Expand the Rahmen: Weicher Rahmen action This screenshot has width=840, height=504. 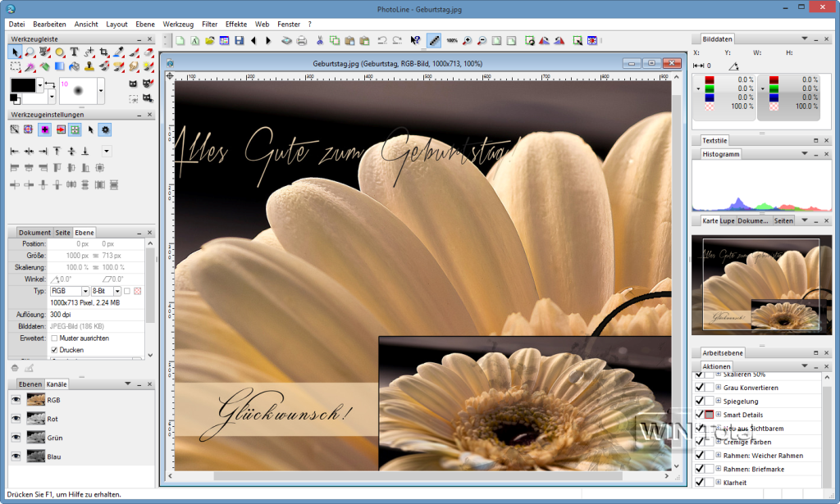coord(719,456)
